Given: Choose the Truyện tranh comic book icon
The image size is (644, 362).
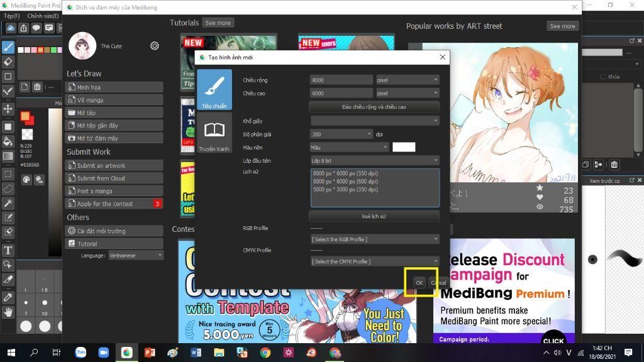Looking at the screenshot, I should [x=214, y=133].
